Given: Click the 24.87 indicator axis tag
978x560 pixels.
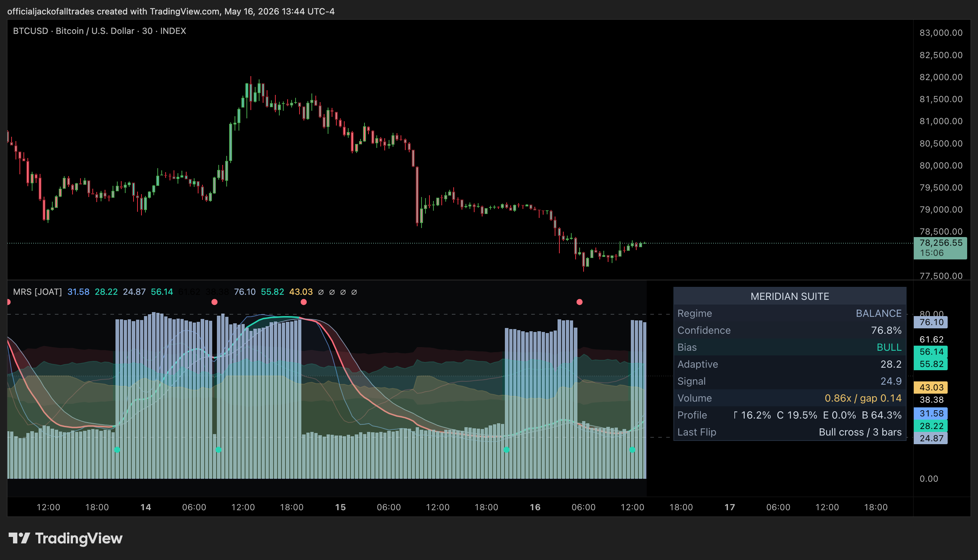Looking at the screenshot, I should point(931,438).
